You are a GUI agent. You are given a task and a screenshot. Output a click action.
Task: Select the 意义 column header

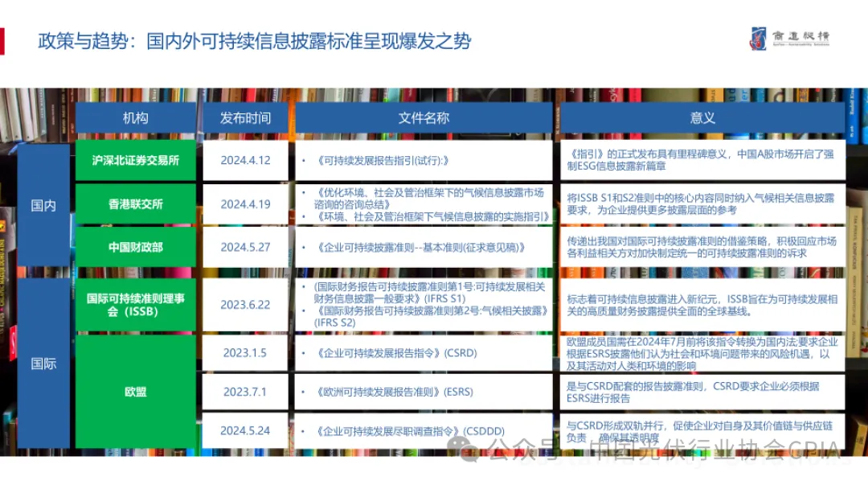[x=702, y=117]
